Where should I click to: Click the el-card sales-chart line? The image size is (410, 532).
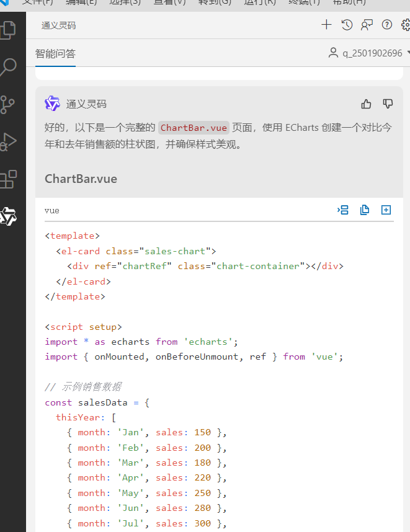coord(136,251)
